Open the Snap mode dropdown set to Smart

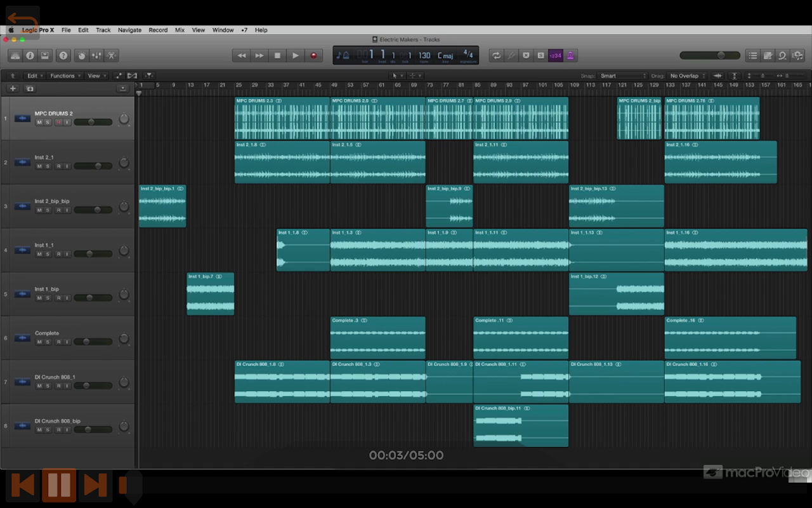pyautogui.click(x=622, y=76)
